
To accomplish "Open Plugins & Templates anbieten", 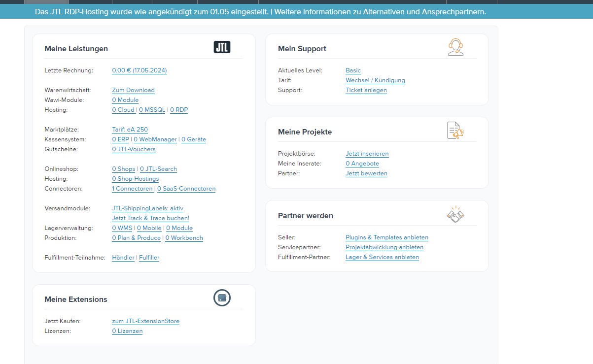I will [x=387, y=237].
